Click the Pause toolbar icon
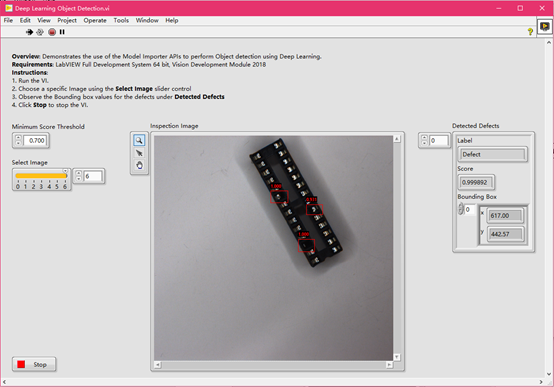554x387 pixels. pos(62,32)
